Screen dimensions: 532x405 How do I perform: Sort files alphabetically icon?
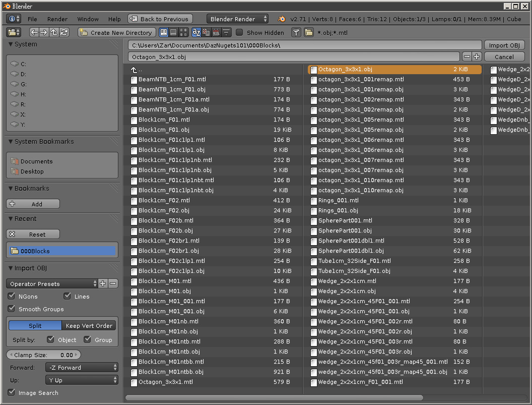tap(196, 32)
